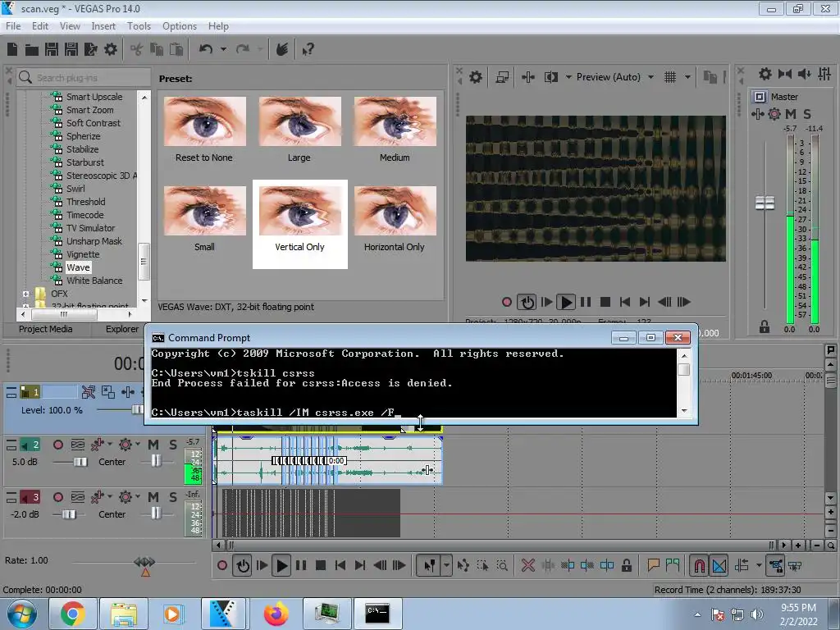
Task: Mute Track 2 with M button
Action: [153, 445]
